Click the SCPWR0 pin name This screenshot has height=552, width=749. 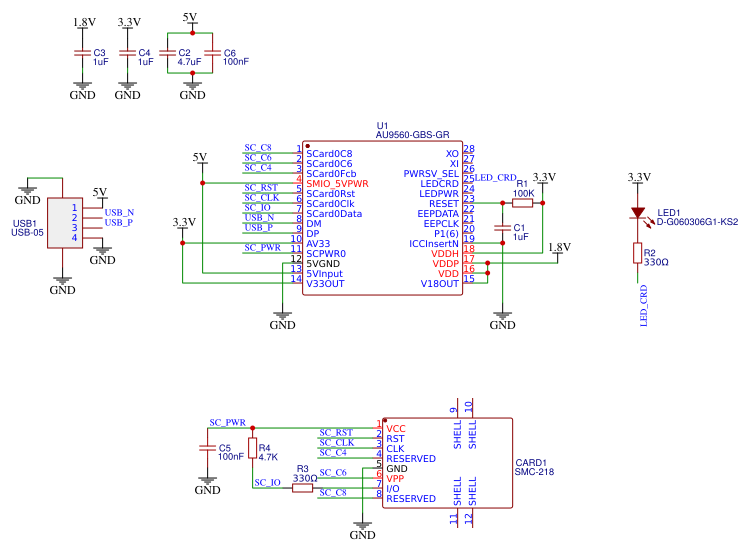(x=326, y=254)
